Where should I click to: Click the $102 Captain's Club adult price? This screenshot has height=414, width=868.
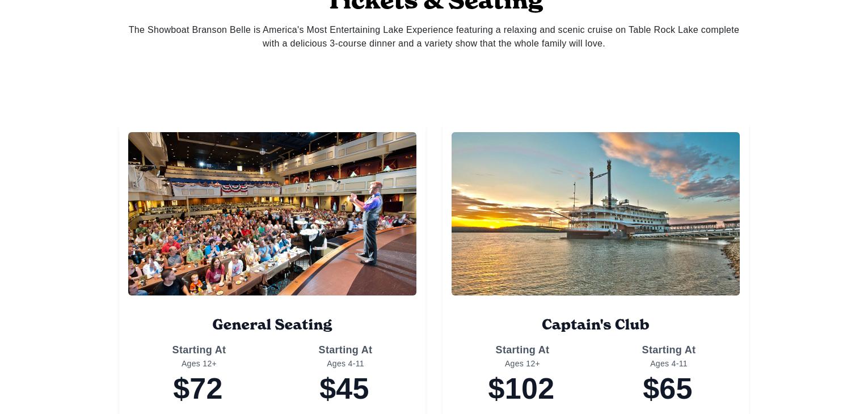[x=521, y=389]
